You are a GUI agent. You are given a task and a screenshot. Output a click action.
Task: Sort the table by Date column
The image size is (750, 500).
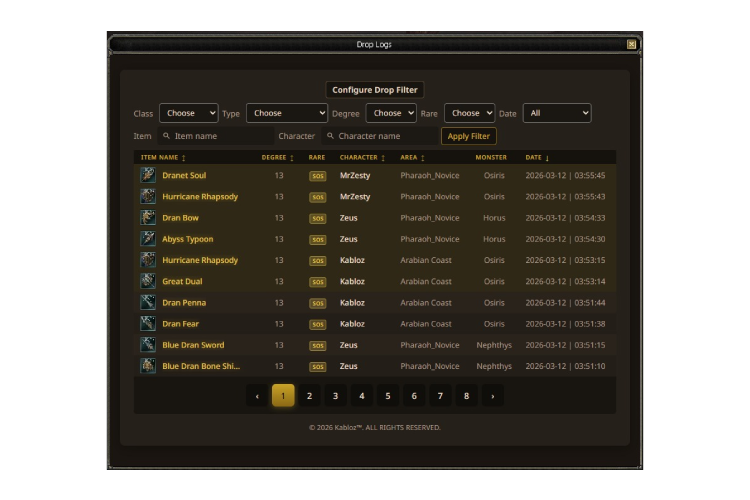point(537,157)
